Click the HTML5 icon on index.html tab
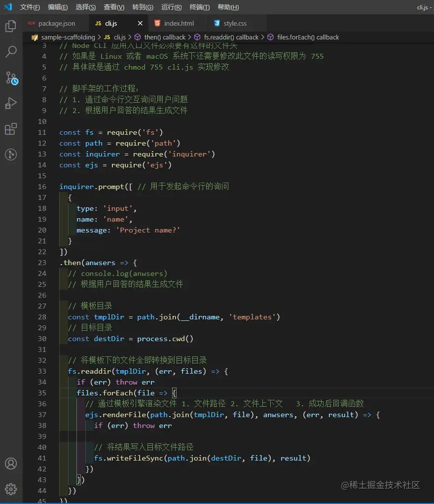Image resolution: width=434 pixels, height=504 pixels. pyautogui.click(x=157, y=23)
